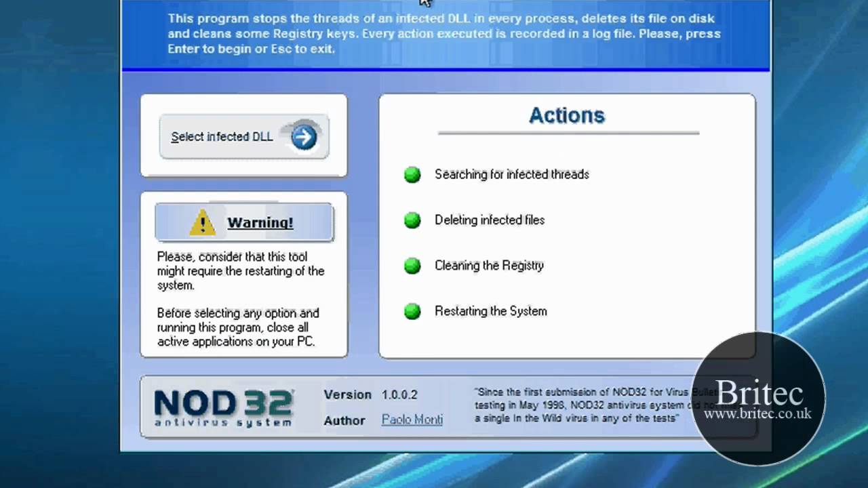
Task: Click the 'might require the restarting' warning paragraph
Action: click(x=241, y=271)
